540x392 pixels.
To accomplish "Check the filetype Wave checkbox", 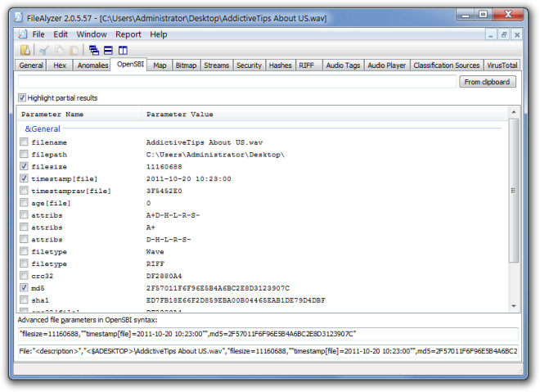I will pyautogui.click(x=24, y=251).
